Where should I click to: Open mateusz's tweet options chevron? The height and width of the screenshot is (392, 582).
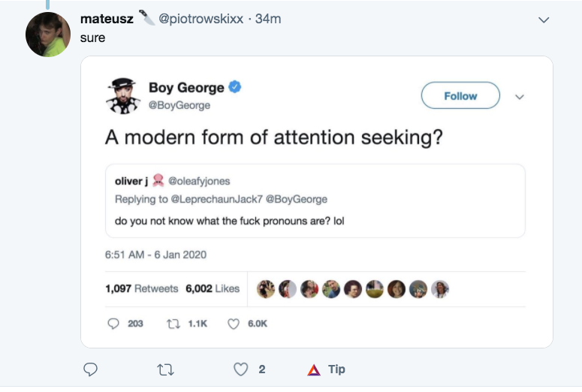[x=544, y=21]
